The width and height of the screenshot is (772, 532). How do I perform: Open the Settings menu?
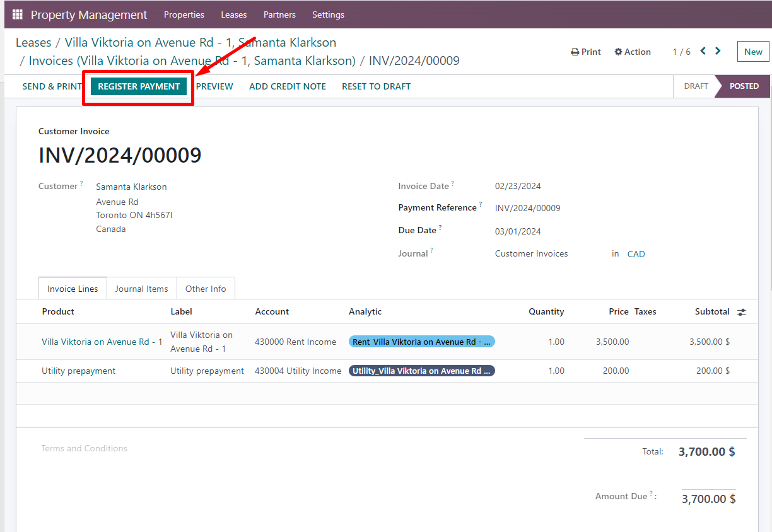329,14
